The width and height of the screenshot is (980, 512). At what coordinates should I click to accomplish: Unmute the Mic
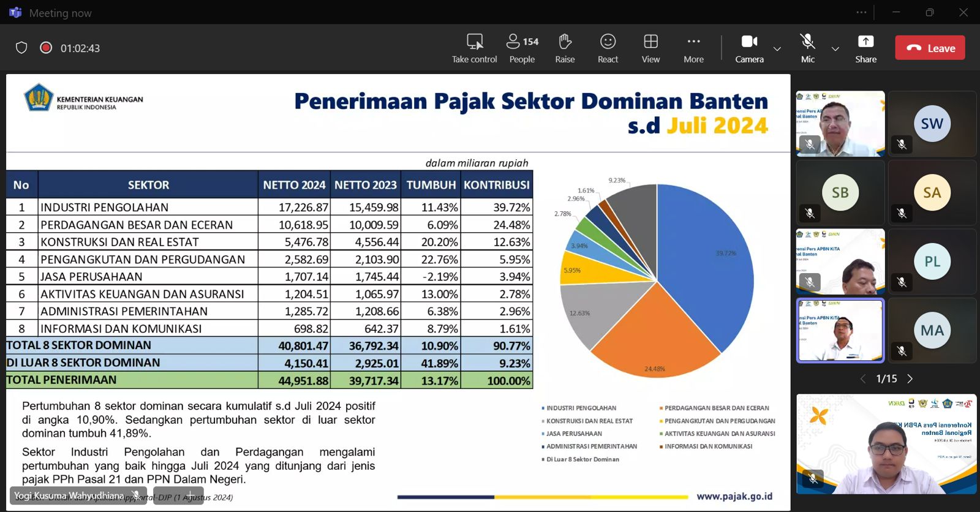click(807, 42)
